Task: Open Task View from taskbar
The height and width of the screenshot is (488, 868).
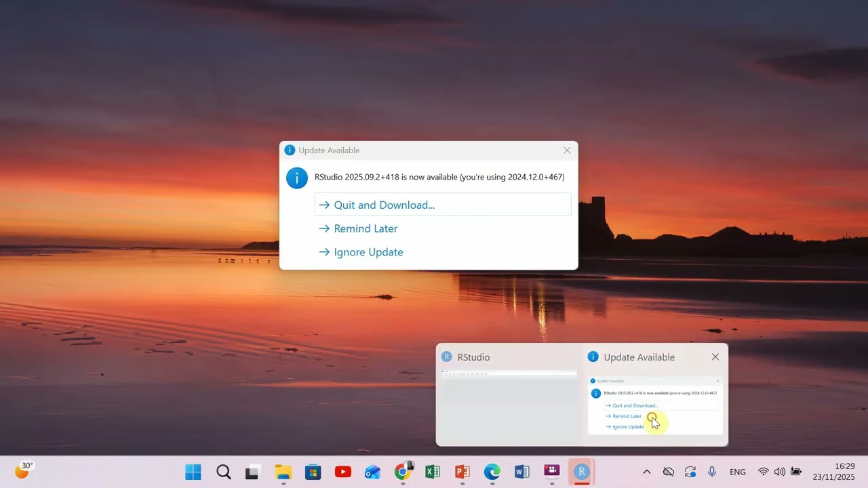Action: [x=252, y=472]
